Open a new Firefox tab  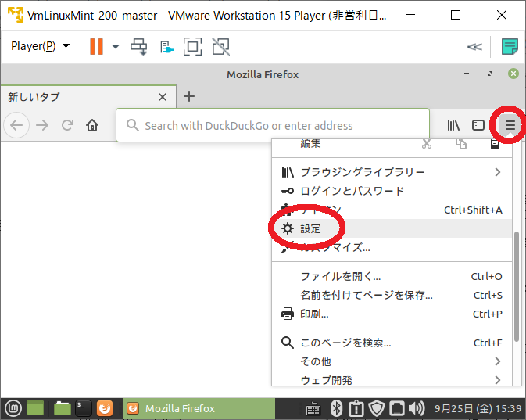pos(189,96)
